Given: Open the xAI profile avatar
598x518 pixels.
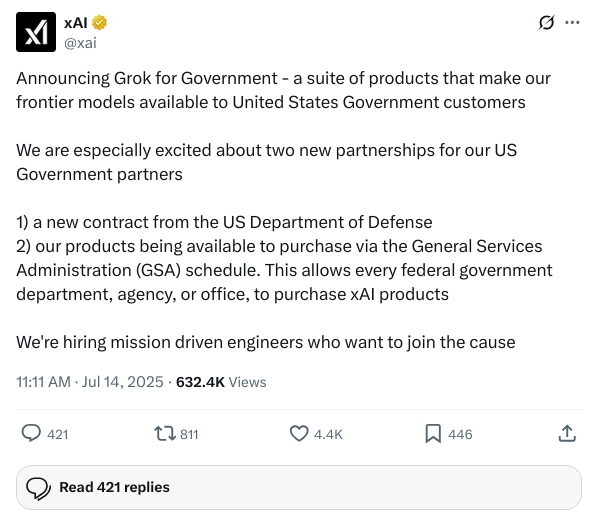Looking at the screenshot, I should click(36, 32).
